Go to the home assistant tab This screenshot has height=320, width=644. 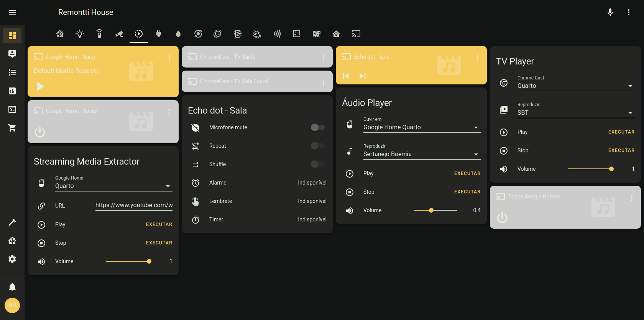[60, 34]
